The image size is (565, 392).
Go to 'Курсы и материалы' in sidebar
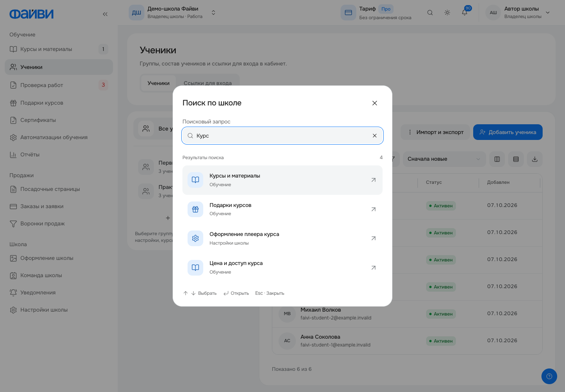(59, 49)
